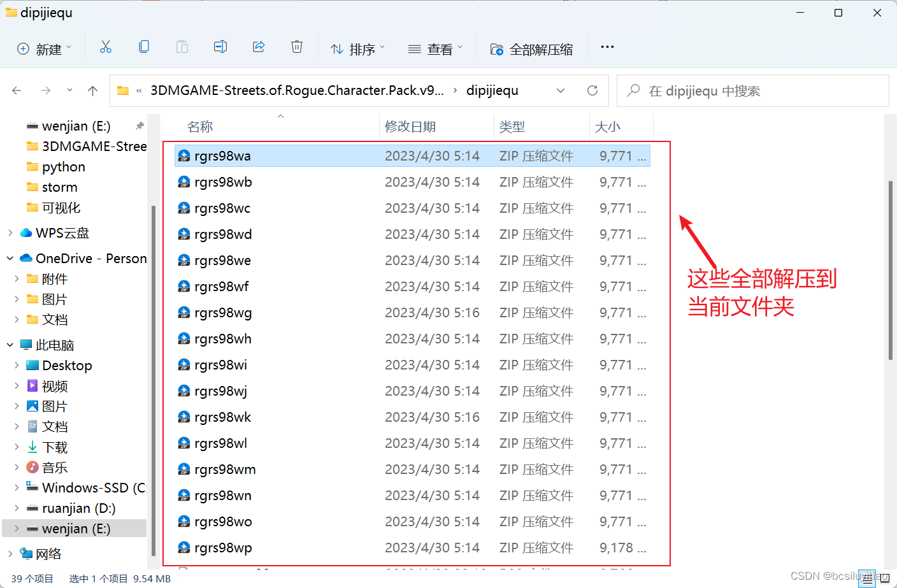Unpin wenjian (E:) using the pin icon
This screenshot has width=897, height=588.
[139, 125]
